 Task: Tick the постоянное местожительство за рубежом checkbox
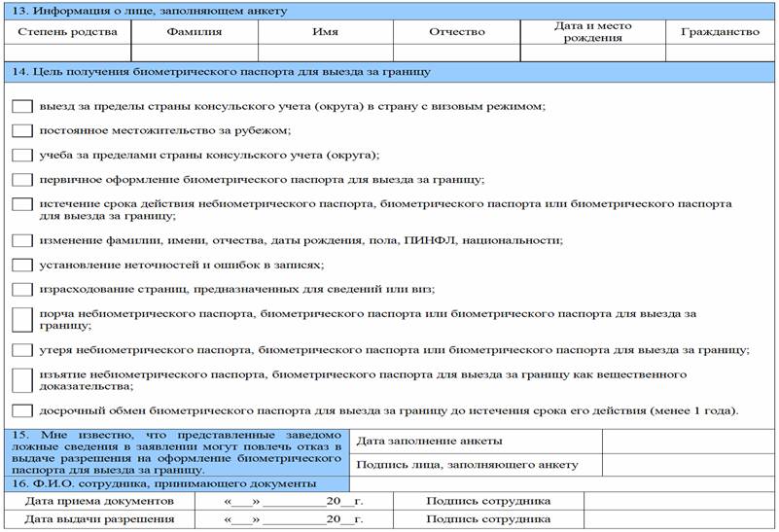[x=22, y=130]
